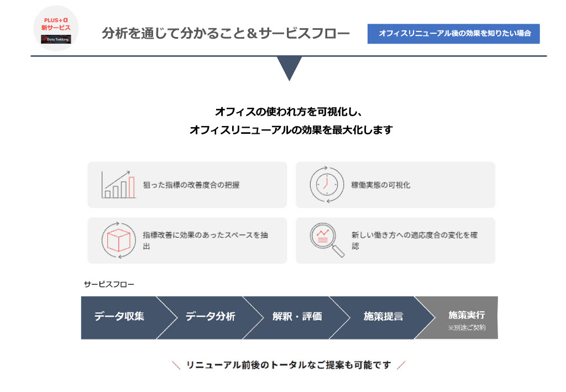Select the データ収集 flow step
This screenshot has width=566, height=392.
click(119, 317)
